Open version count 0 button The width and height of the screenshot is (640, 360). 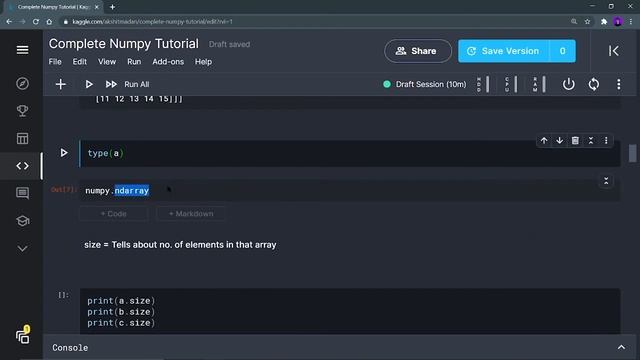click(x=562, y=51)
